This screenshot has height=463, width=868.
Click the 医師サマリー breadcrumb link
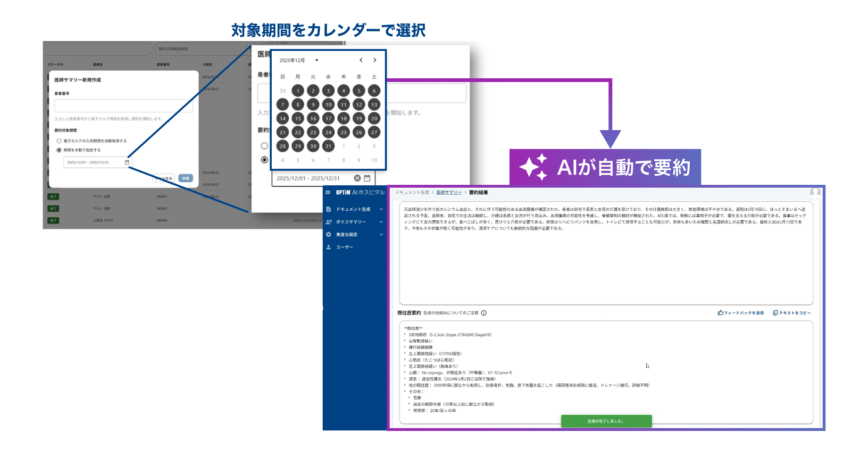pos(449,193)
